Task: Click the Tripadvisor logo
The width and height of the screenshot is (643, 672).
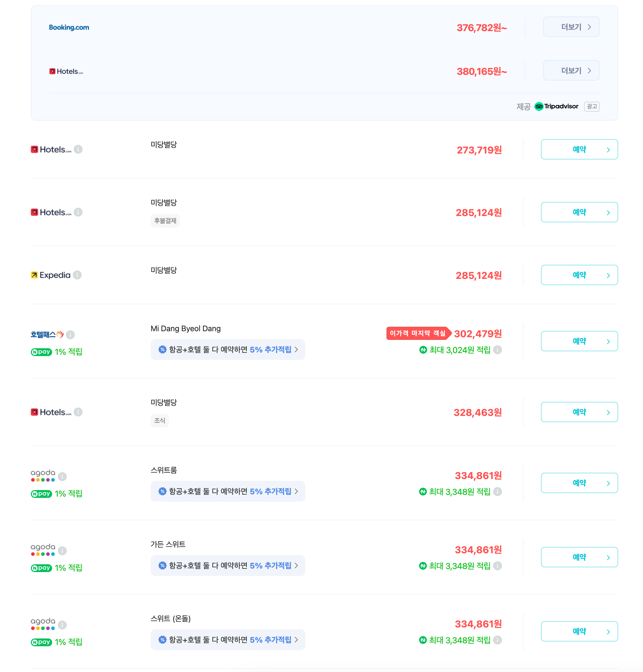Action: tap(556, 107)
